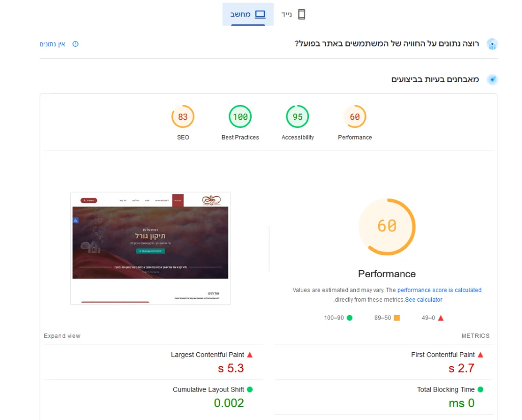
Task: Click the red triangle by Largest Contentful Paint
Action: (x=250, y=355)
